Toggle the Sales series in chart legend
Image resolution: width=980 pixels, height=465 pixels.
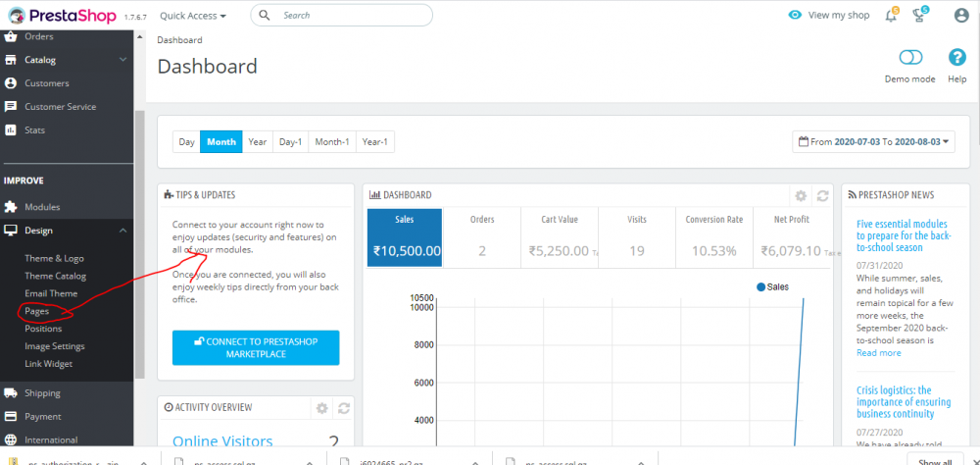(x=772, y=286)
